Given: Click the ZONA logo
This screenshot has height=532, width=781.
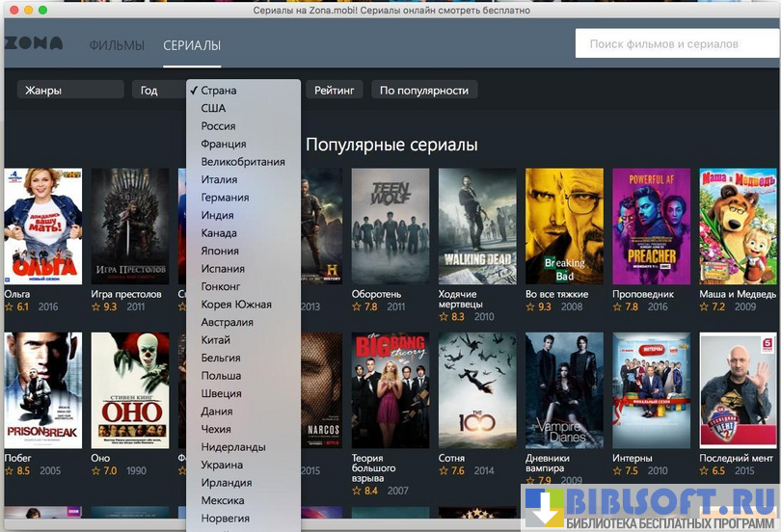Looking at the screenshot, I should 34,44.
